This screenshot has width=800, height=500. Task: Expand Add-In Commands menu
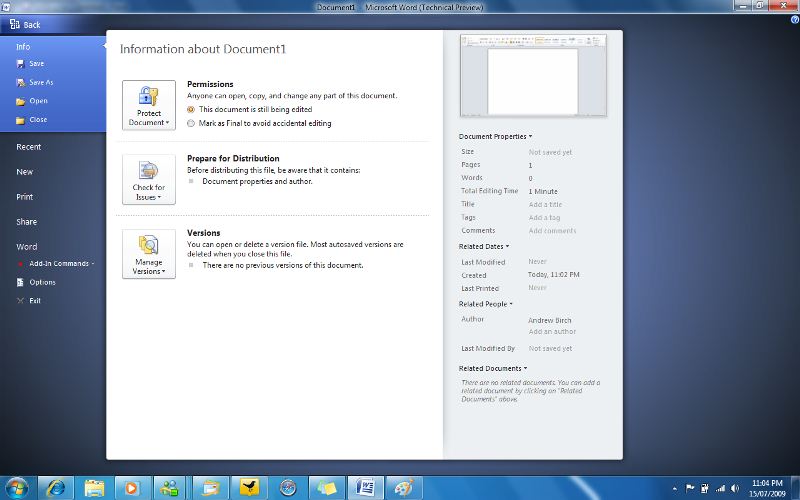[61, 264]
